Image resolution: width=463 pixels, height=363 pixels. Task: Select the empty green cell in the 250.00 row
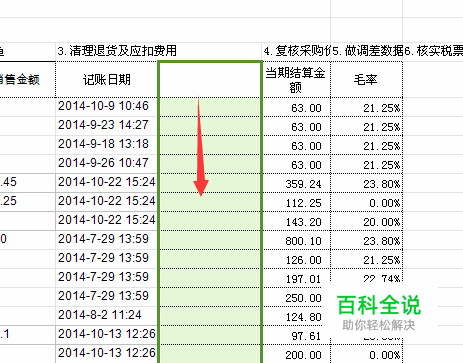click(210, 297)
